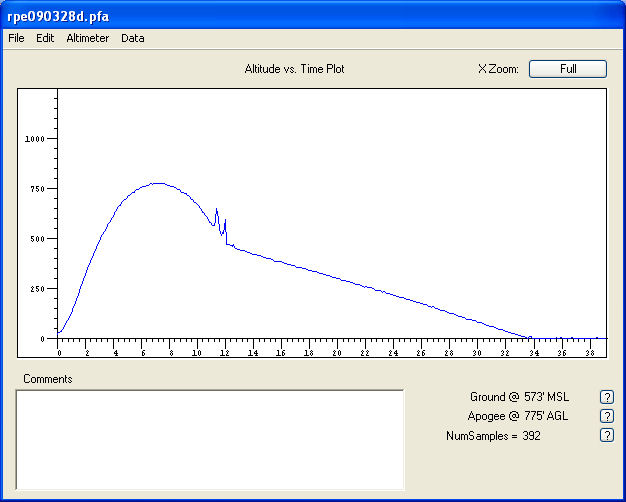Screen dimensions: 626x502
Task: Click the help icon beside Ground MSL
Action: pyautogui.click(x=605, y=397)
